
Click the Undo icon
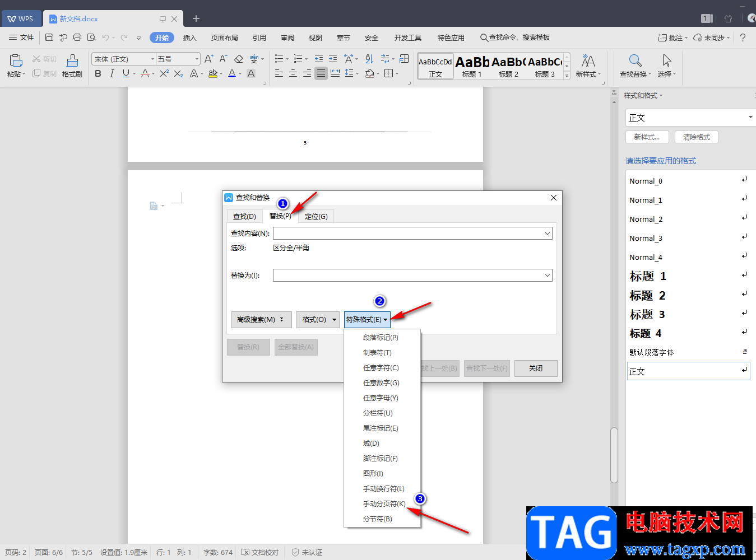[105, 38]
